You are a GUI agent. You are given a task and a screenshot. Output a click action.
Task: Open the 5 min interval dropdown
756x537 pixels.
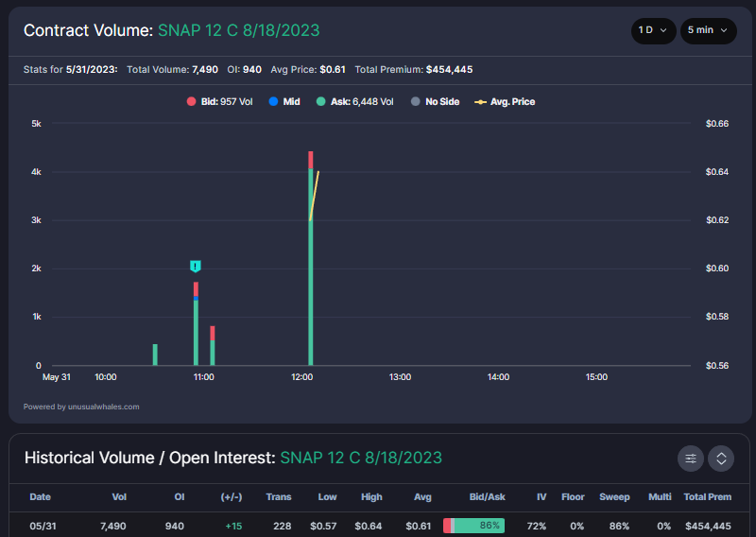[x=708, y=30]
